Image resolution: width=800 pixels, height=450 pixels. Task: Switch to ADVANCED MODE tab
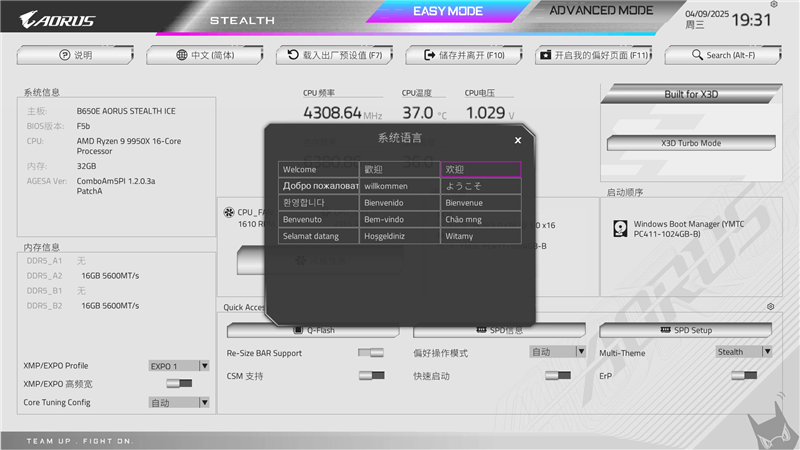[601, 11]
